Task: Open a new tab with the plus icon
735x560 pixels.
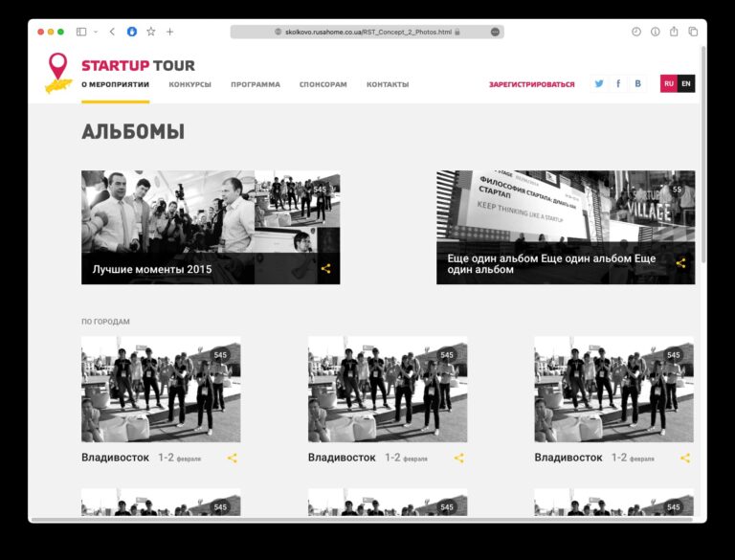Action: [170, 32]
